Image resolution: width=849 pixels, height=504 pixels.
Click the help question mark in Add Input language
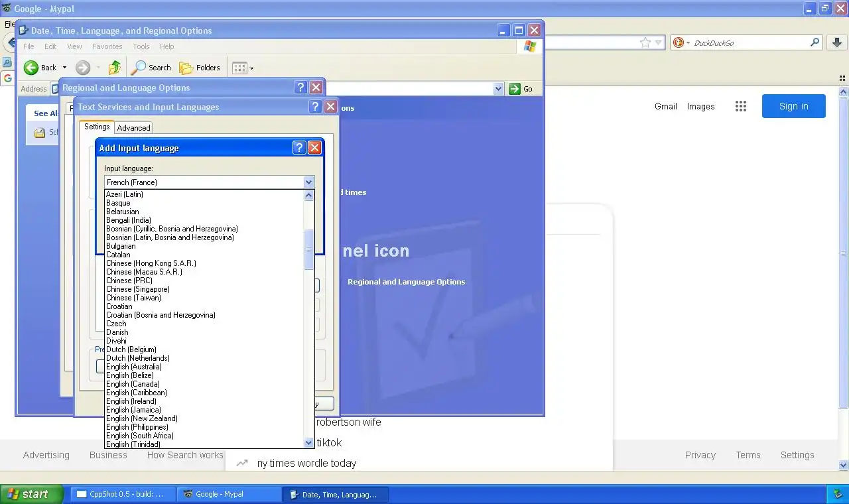click(x=299, y=148)
